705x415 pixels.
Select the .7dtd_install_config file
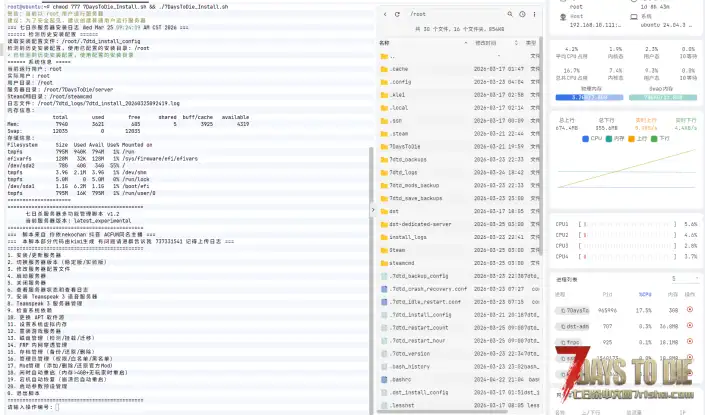[420, 315]
